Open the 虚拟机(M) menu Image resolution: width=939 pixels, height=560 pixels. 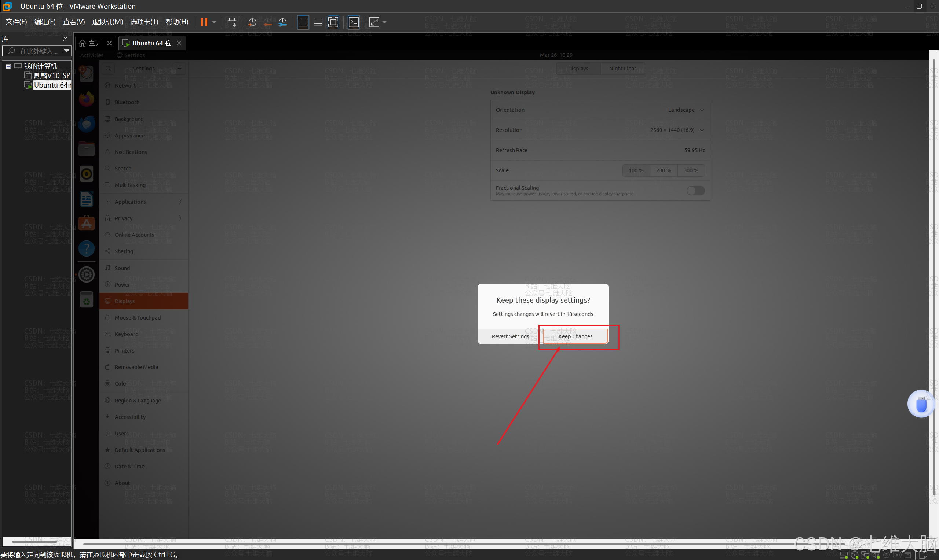click(107, 22)
